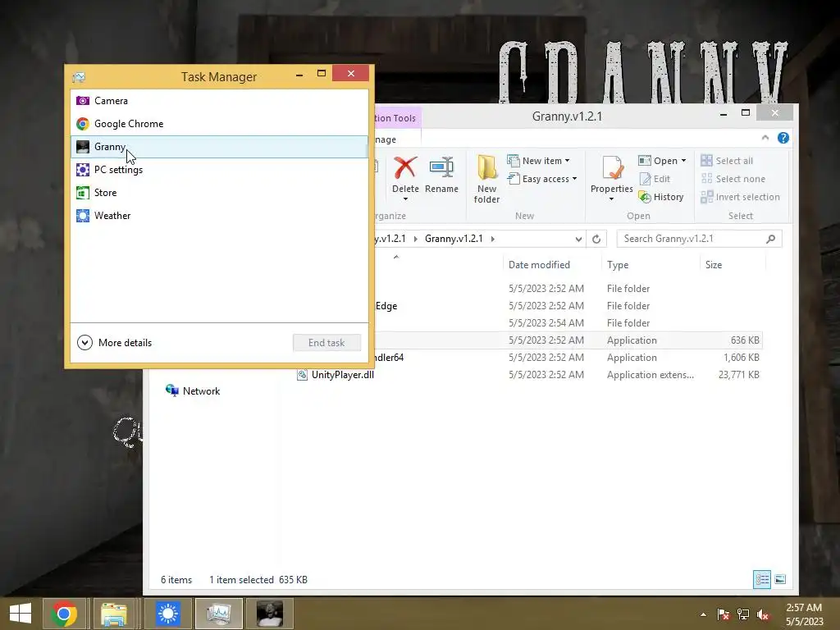
Task: Create a New folder from ribbon
Action: pyautogui.click(x=486, y=179)
